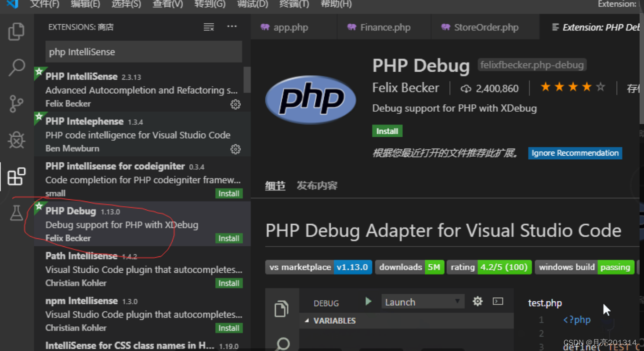Open PHP Intelephense manage gear
Viewport: 644px width, 351px height.
[235, 149]
